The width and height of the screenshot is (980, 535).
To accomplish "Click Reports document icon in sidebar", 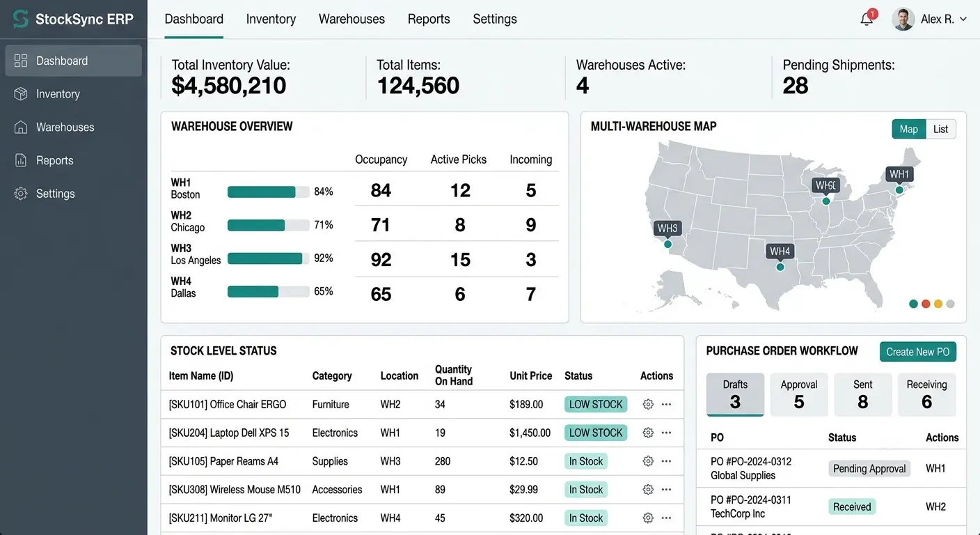I will point(21,160).
